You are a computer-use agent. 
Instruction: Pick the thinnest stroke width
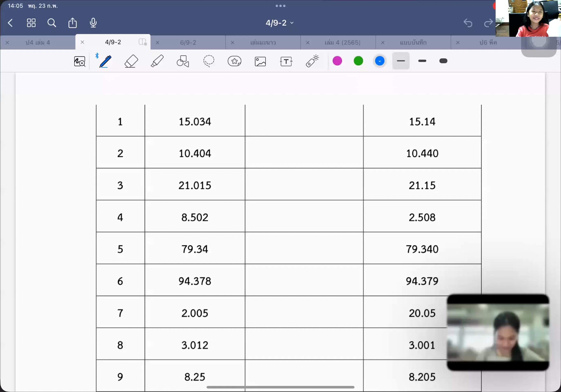click(x=401, y=61)
